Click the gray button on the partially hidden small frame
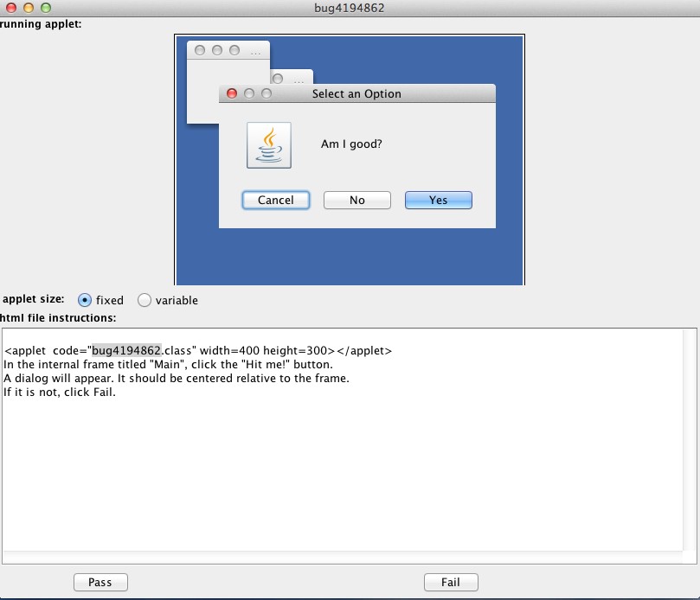 coord(278,79)
